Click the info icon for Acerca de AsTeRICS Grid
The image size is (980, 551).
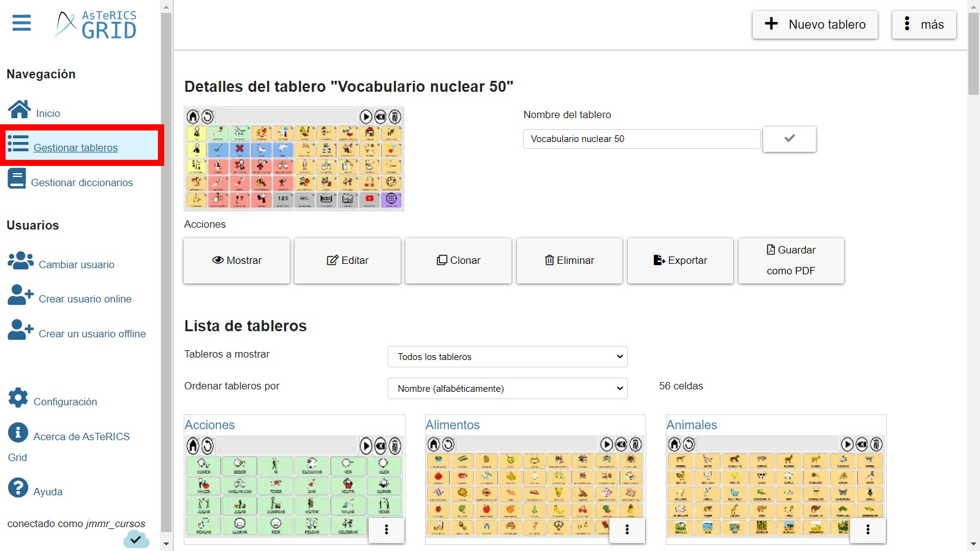18,432
